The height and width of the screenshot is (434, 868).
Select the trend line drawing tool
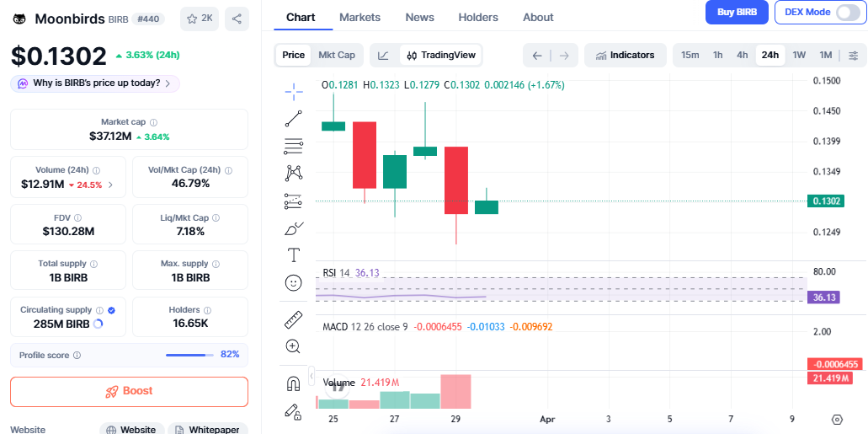pyautogui.click(x=293, y=119)
